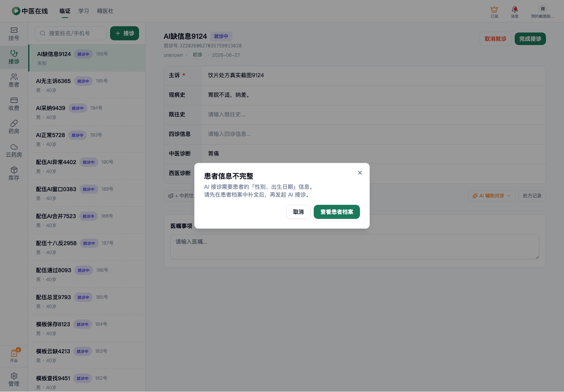Open 药房 in the sidebar
This screenshot has height=392, width=564.
[14, 127]
